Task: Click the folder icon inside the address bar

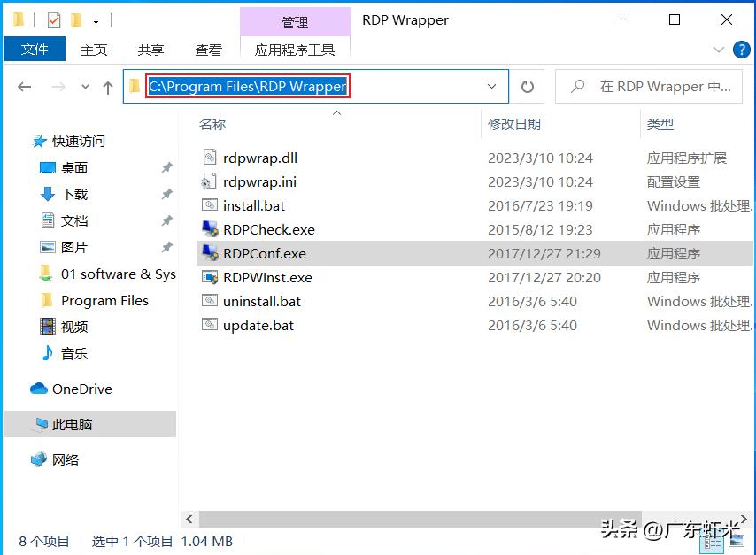Action: coord(135,86)
